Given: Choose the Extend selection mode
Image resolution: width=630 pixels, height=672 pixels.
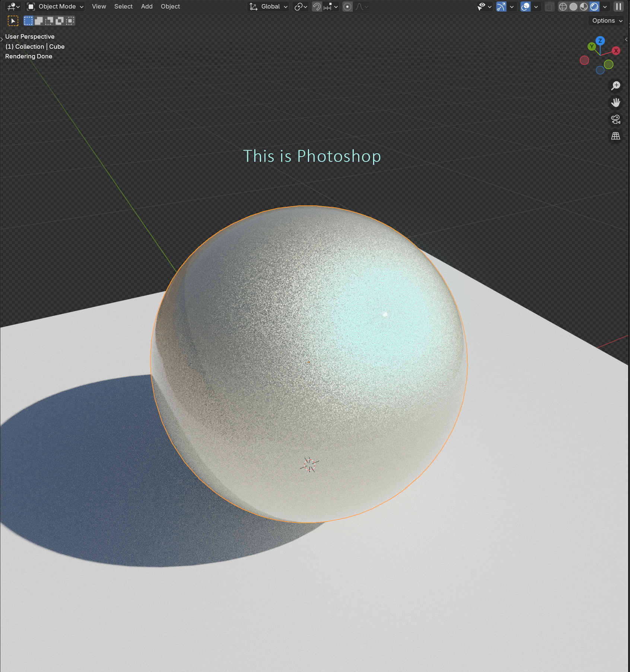Looking at the screenshot, I should (x=39, y=21).
